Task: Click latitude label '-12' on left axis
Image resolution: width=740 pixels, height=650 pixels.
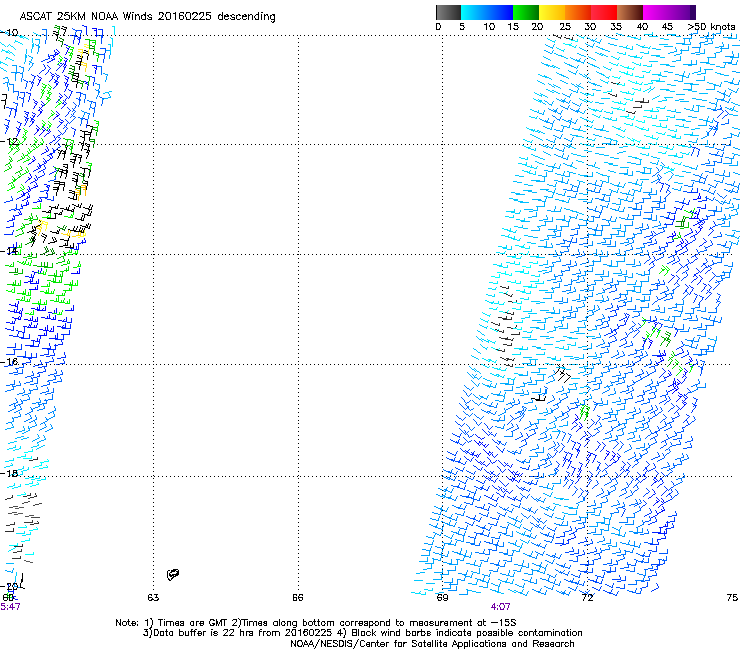Action: coord(9,141)
